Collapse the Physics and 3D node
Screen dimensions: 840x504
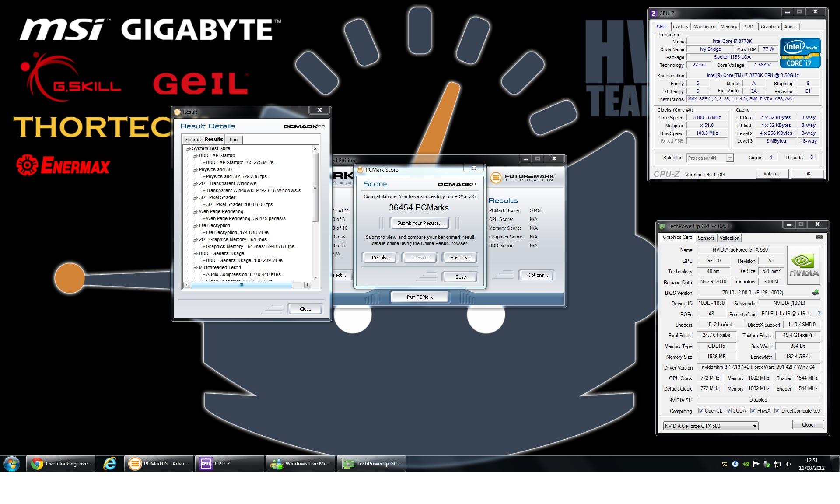click(x=195, y=169)
